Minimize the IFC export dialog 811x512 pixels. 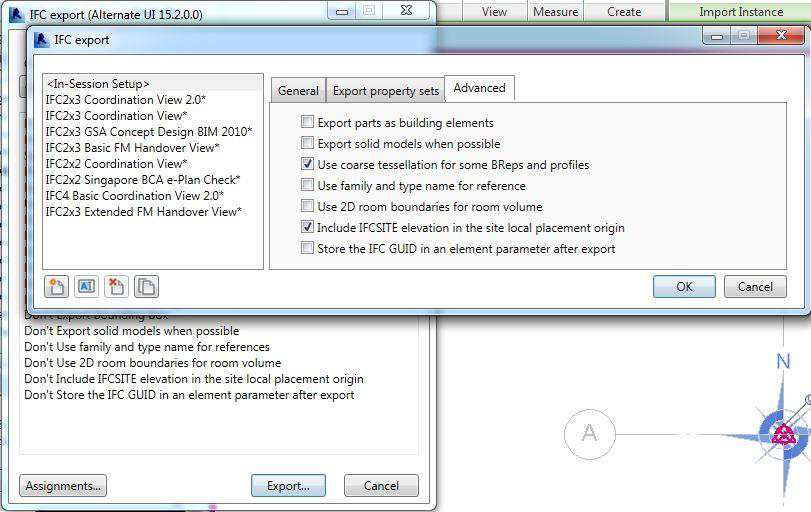(x=716, y=36)
